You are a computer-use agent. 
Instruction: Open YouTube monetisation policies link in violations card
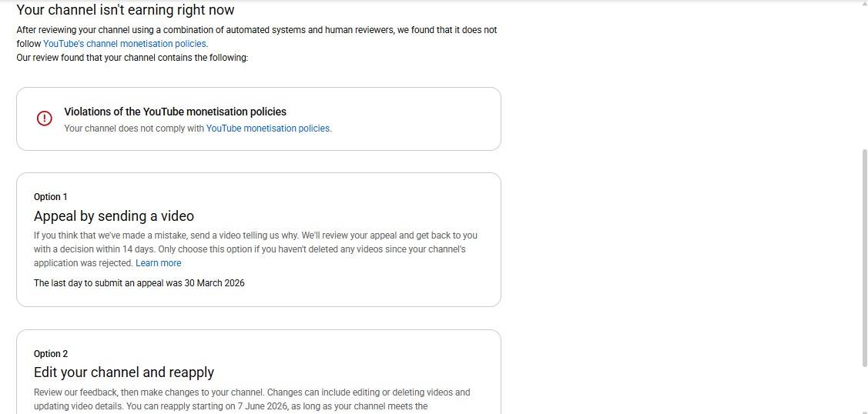point(267,129)
